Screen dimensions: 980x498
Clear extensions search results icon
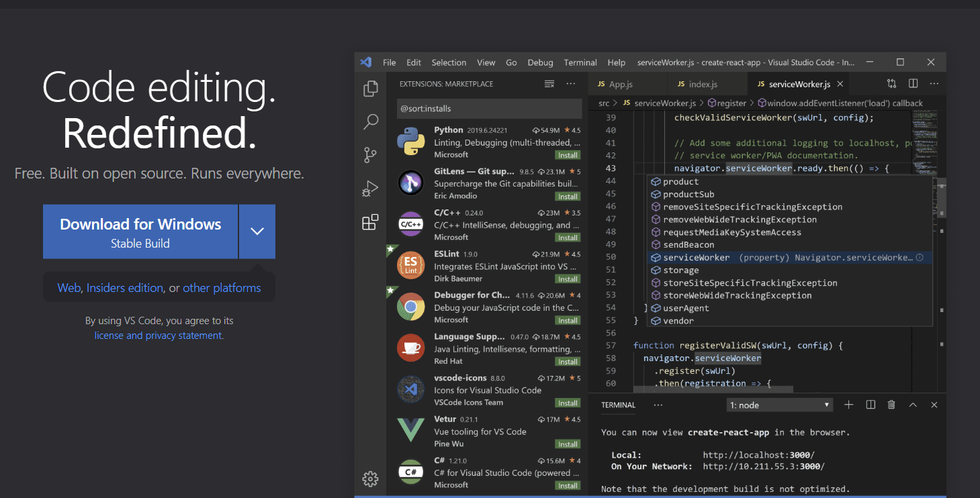pos(549,84)
